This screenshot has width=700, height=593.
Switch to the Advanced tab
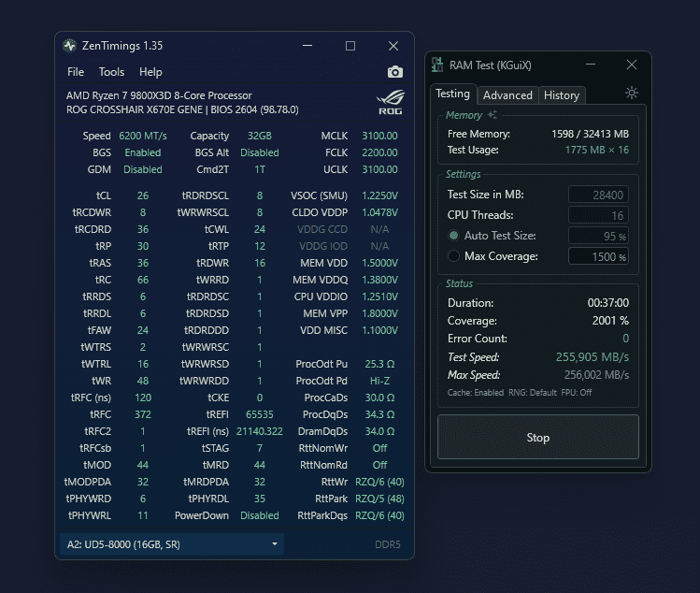pyautogui.click(x=507, y=95)
